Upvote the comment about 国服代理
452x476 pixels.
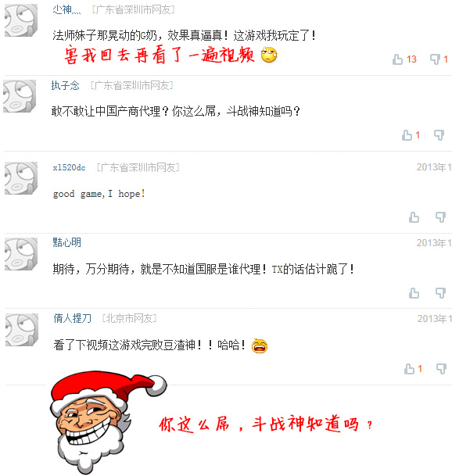[x=414, y=293]
